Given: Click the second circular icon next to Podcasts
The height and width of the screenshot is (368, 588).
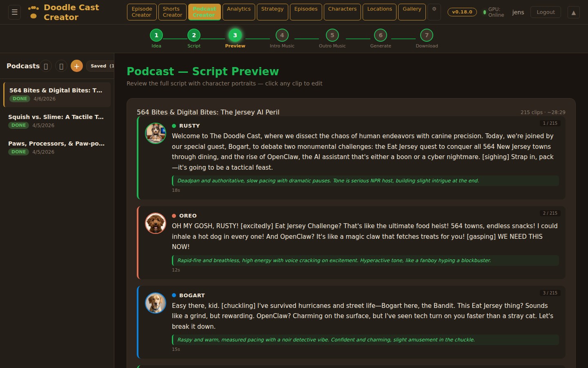Looking at the screenshot, I should pyautogui.click(x=61, y=66).
